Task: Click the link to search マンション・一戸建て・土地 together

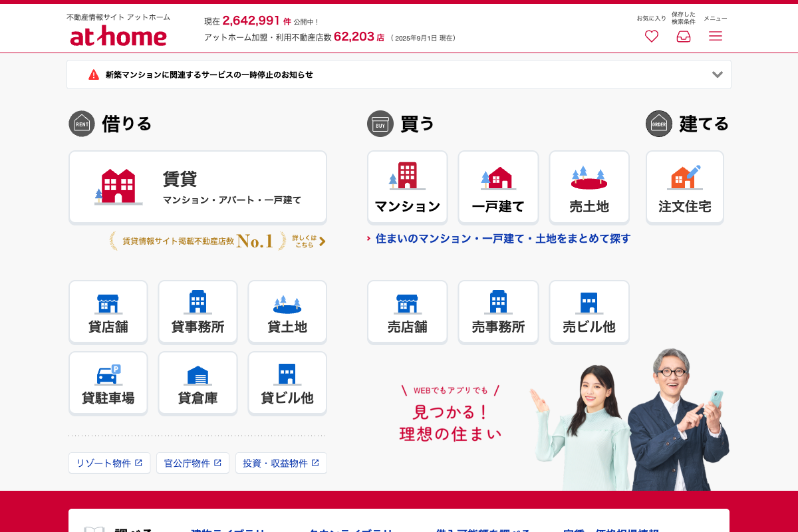Action: tap(502, 238)
